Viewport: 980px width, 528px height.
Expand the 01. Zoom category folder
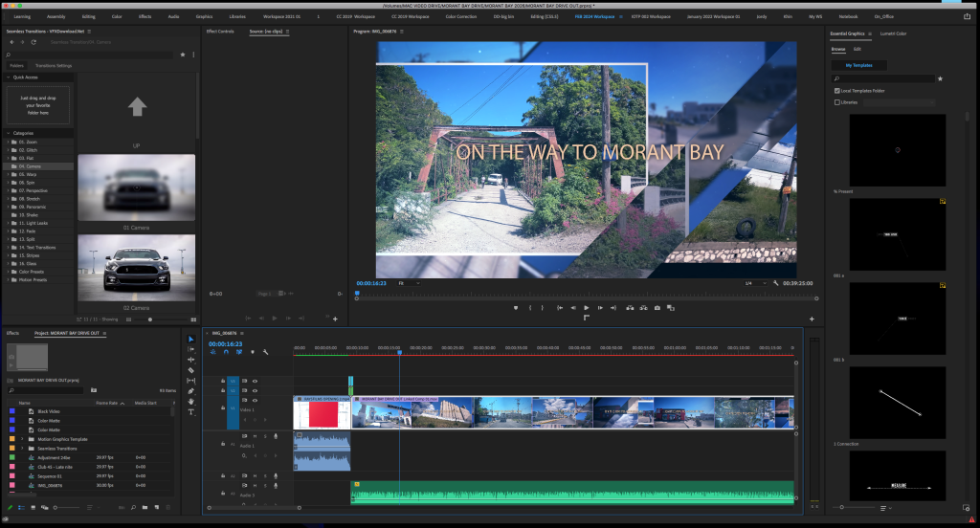pos(8,142)
